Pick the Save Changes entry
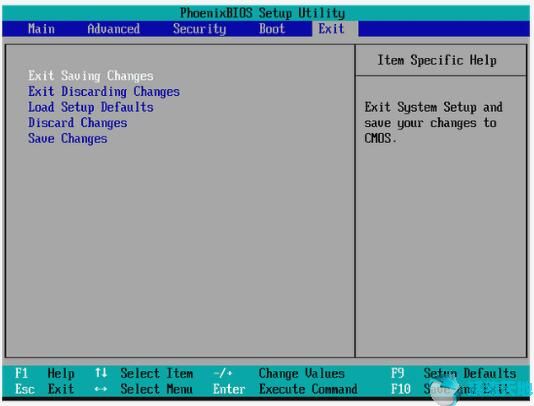The width and height of the screenshot is (534, 406). click(67, 138)
